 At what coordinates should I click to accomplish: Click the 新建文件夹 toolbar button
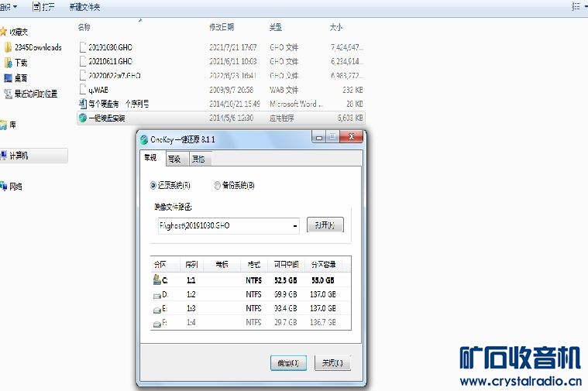point(84,7)
